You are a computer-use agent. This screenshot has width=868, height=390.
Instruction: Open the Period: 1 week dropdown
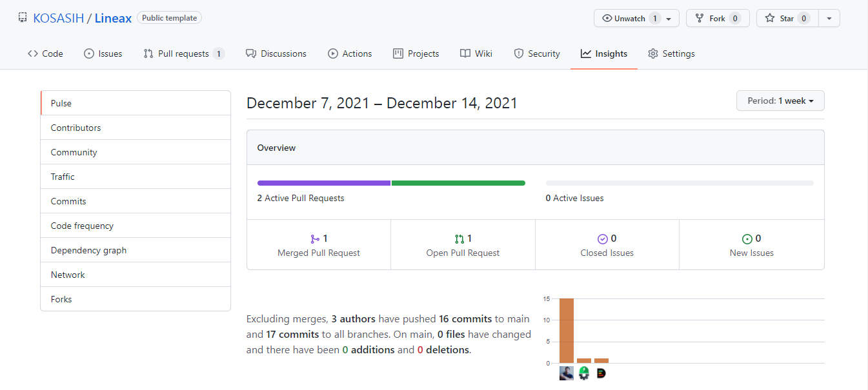pos(780,101)
